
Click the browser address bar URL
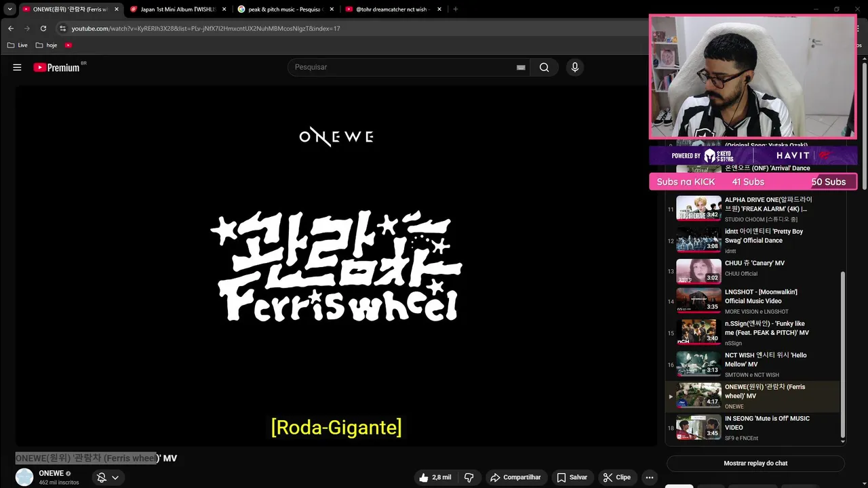pyautogui.click(x=206, y=28)
